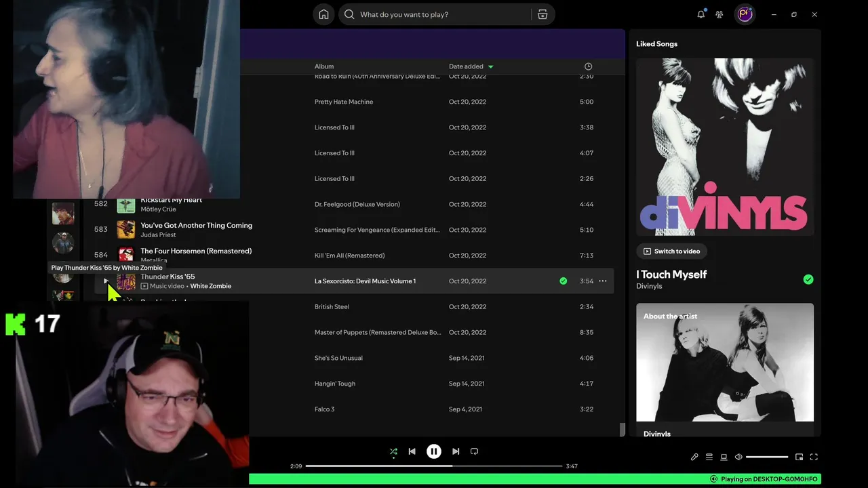Adjust the volume slider
This screenshot has height=488, width=868.
click(x=767, y=457)
